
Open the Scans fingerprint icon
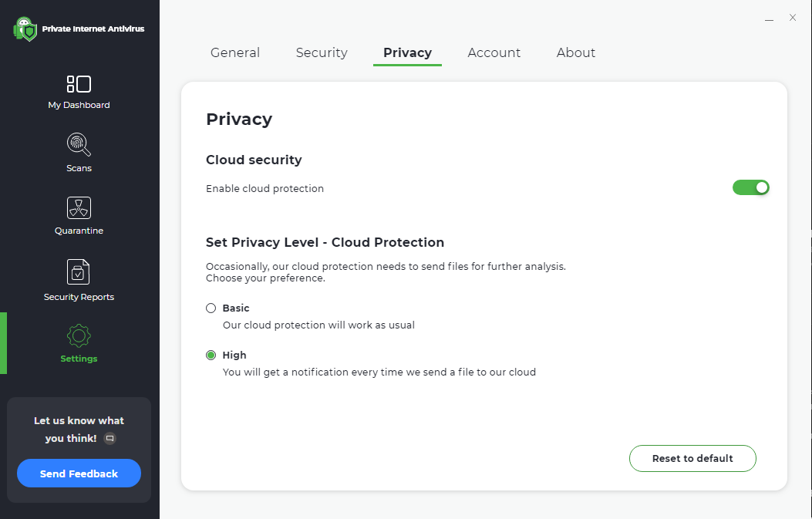(79, 145)
